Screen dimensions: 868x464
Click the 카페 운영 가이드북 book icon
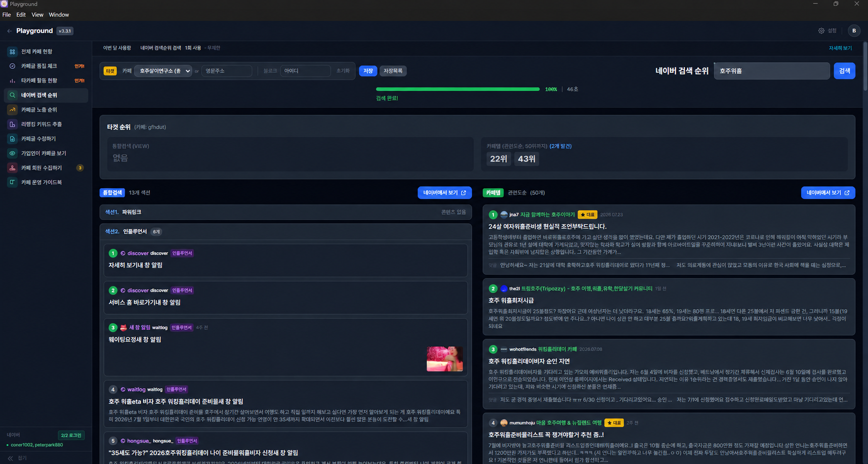click(x=12, y=182)
